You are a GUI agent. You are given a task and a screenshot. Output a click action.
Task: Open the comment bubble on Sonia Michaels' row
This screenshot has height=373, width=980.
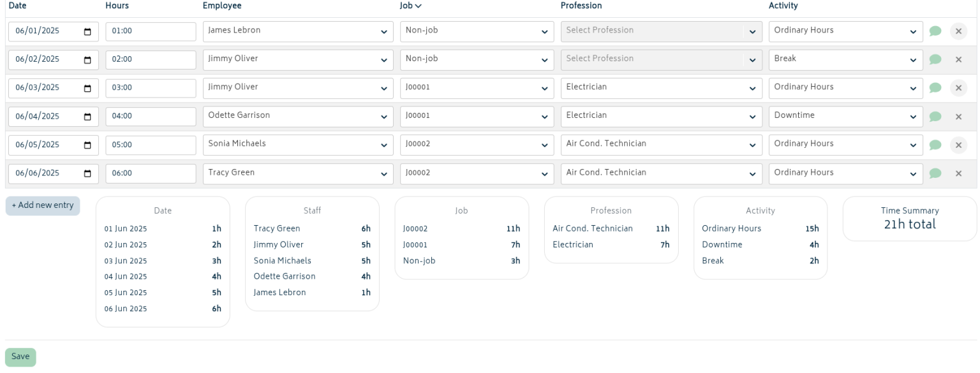point(935,145)
